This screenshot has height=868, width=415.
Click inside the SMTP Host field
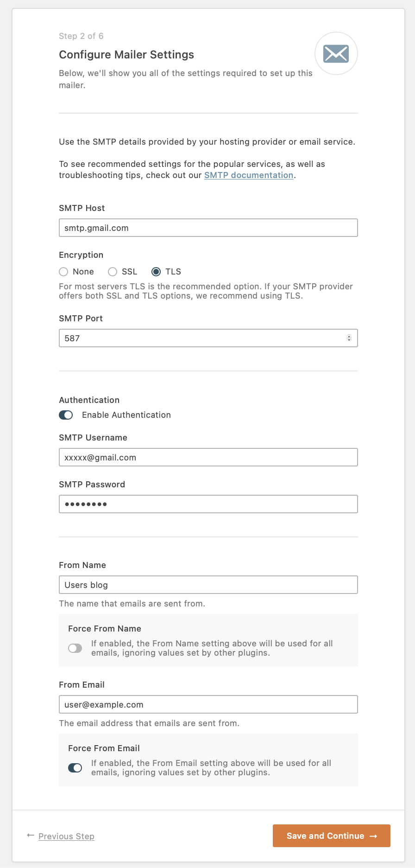[208, 228]
